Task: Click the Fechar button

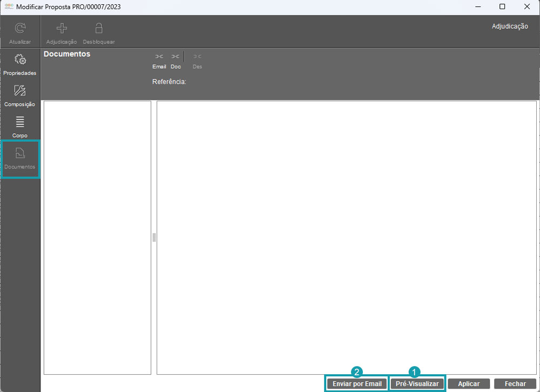Action: click(515, 383)
